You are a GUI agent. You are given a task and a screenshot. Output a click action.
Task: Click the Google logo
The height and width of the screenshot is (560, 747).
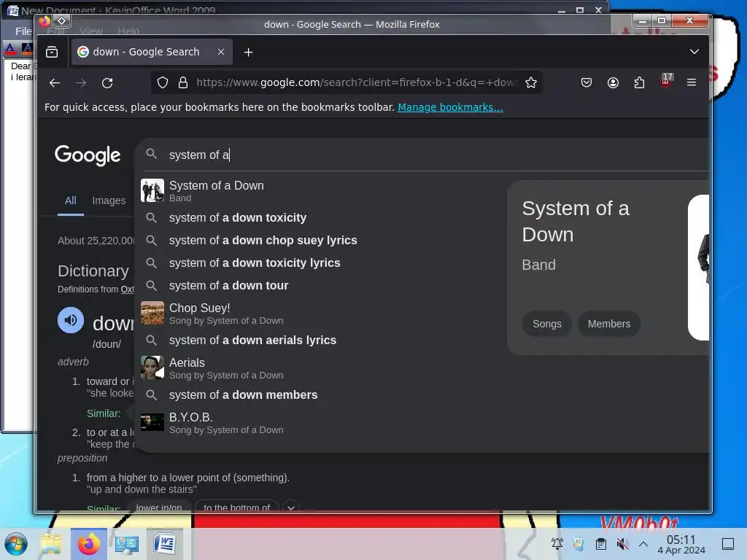tap(88, 155)
